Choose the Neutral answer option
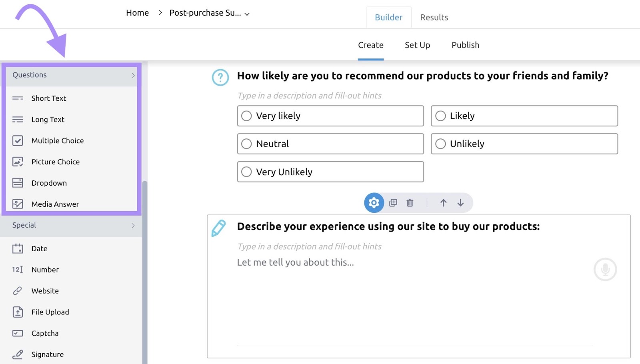 point(246,144)
